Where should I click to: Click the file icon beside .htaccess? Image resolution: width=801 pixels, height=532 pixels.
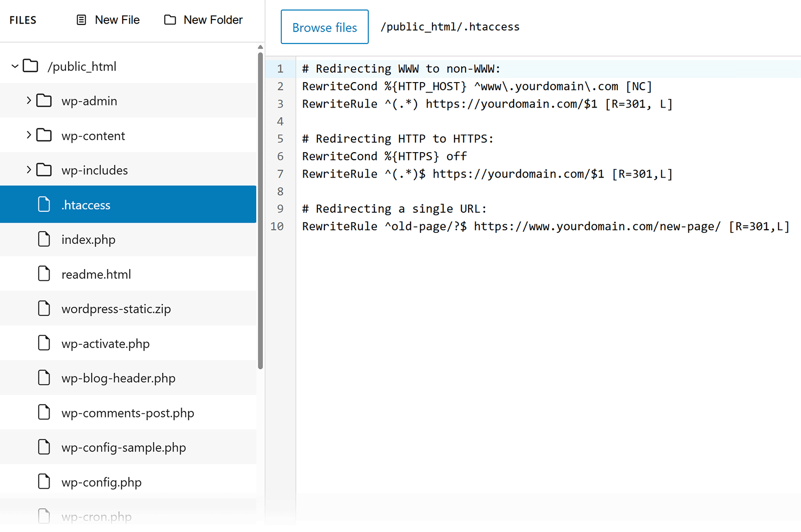click(44, 204)
